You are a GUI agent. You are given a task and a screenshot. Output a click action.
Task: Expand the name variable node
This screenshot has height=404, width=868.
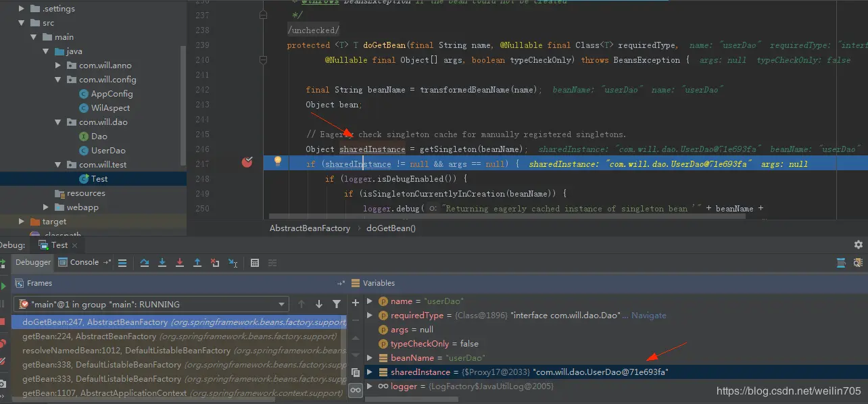369,301
